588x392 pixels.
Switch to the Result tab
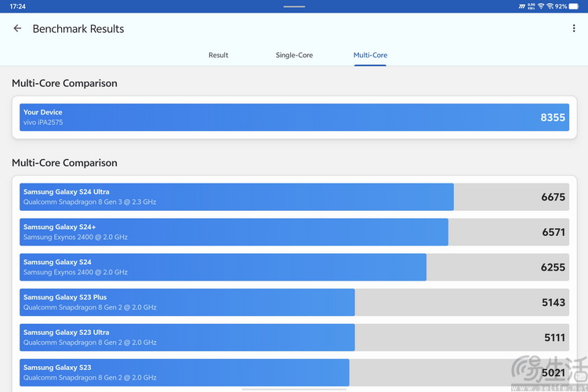[218, 55]
